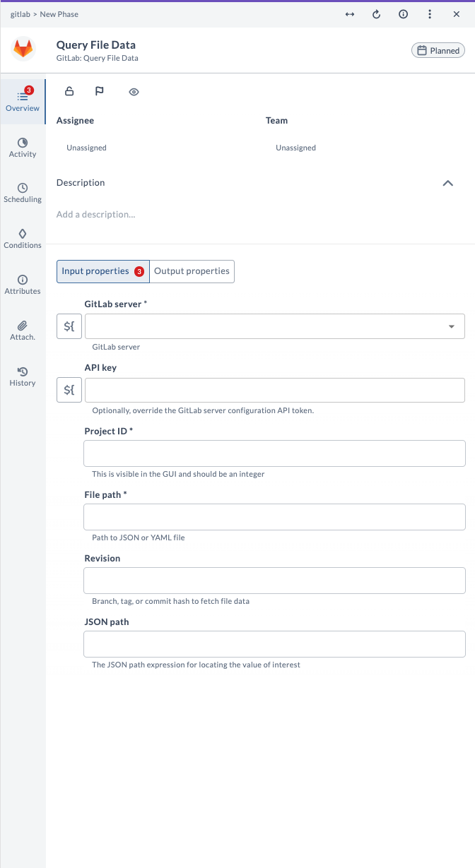The height and width of the screenshot is (868, 475).
Task: Click New Phase in the breadcrumb
Action: click(59, 14)
